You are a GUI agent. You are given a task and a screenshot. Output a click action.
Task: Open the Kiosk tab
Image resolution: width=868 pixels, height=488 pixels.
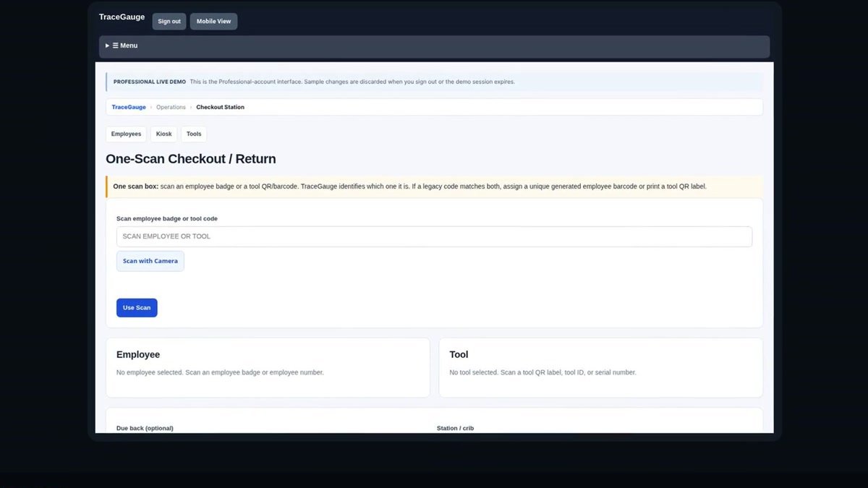[164, 134]
